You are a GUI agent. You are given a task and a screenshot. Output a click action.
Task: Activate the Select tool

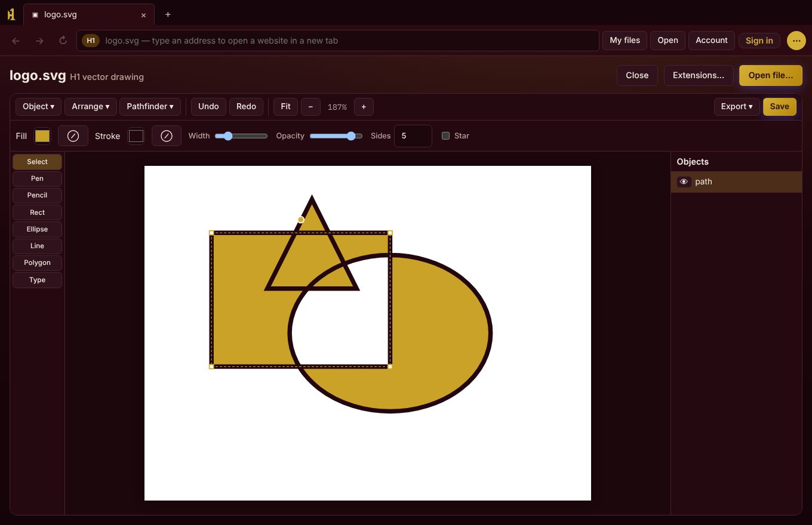click(x=37, y=162)
